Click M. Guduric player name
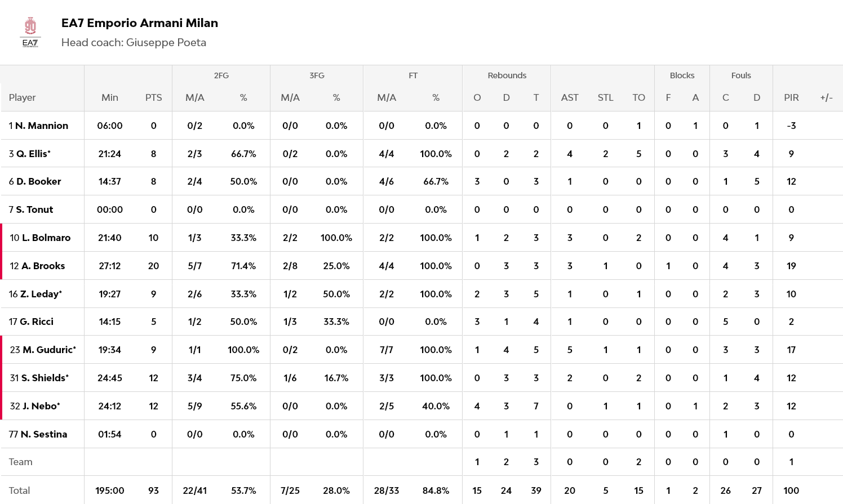 (x=49, y=350)
